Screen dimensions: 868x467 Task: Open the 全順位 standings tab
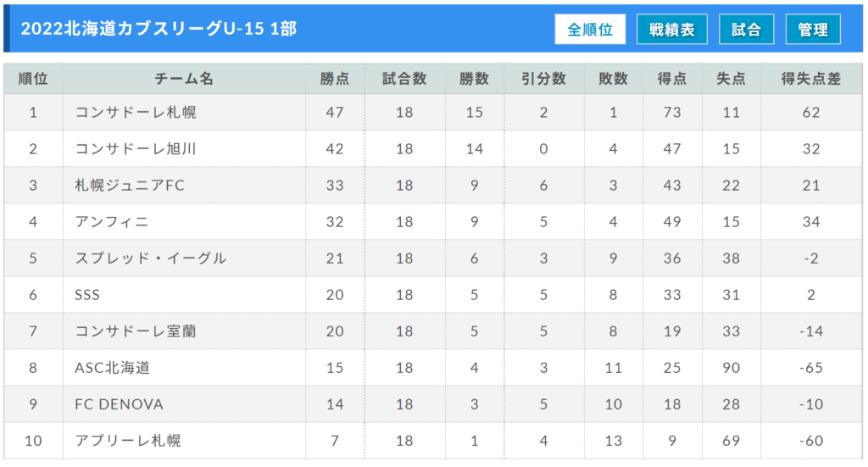590,30
